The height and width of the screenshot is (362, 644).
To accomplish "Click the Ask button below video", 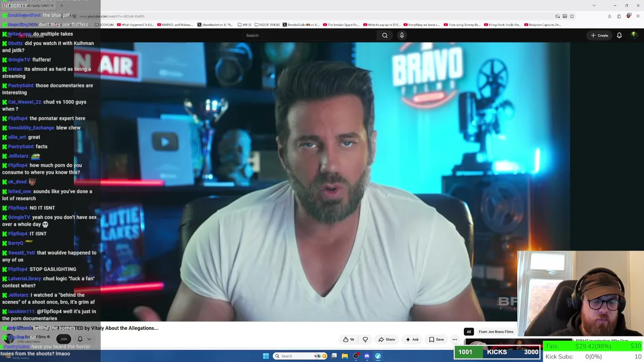I will pyautogui.click(x=412, y=339).
